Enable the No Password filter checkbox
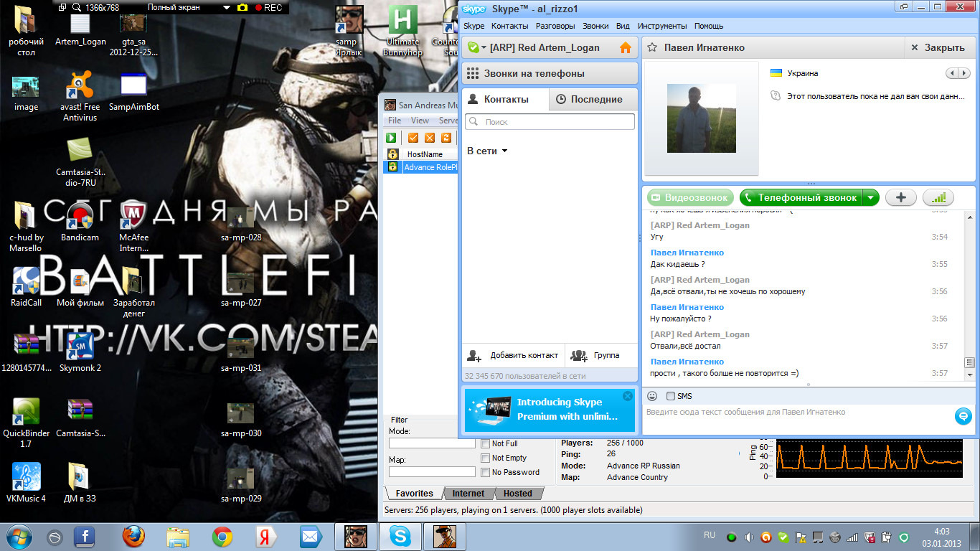 (x=486, y=472)
